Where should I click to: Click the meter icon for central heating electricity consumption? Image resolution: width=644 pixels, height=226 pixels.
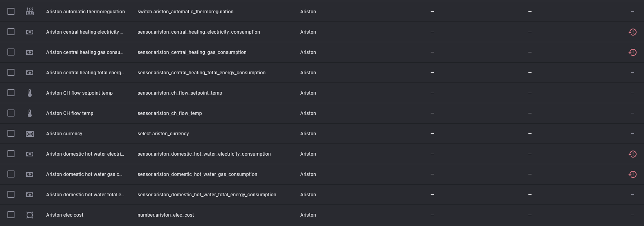29,32
